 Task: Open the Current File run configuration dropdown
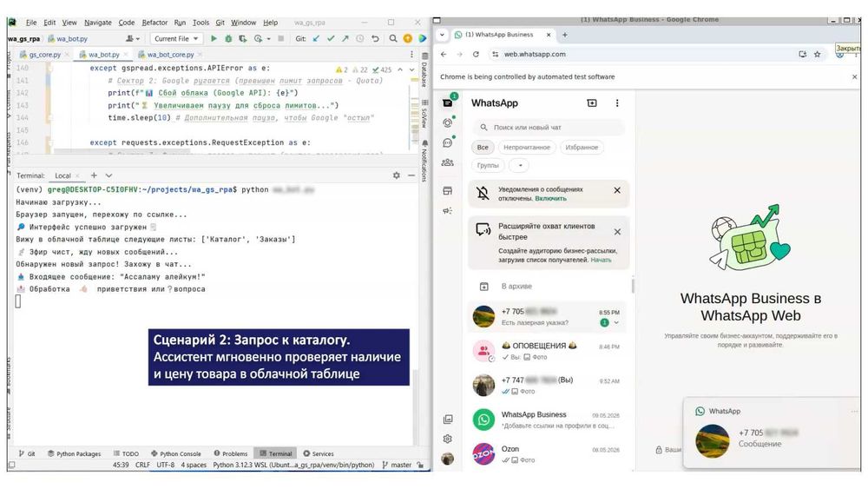tap(176, 39)
